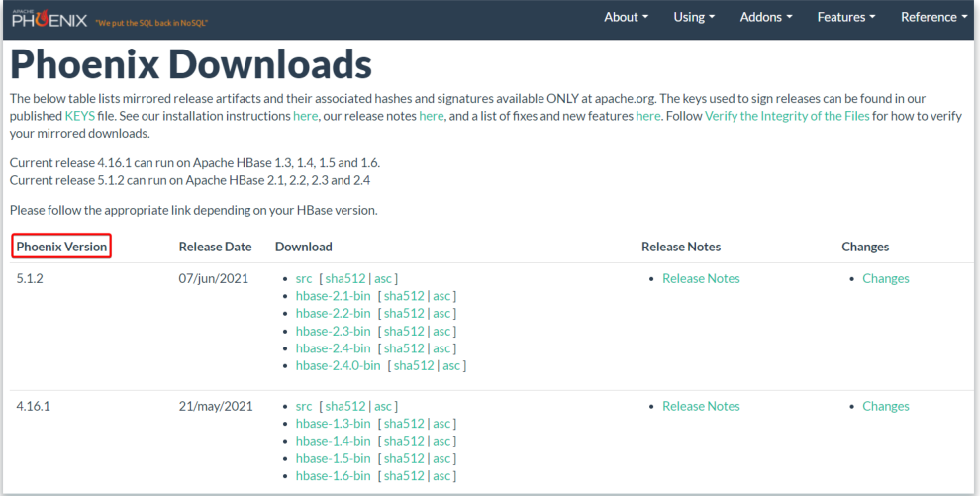Open asc for hbase-1.6-bin
980x496 pixels.
[x=441, y=476]
